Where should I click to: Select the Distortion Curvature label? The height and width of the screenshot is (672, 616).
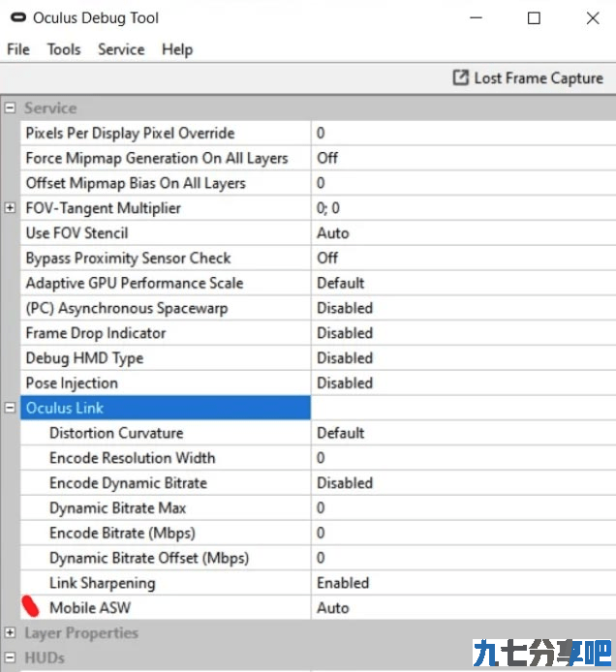tap(116, 433)
